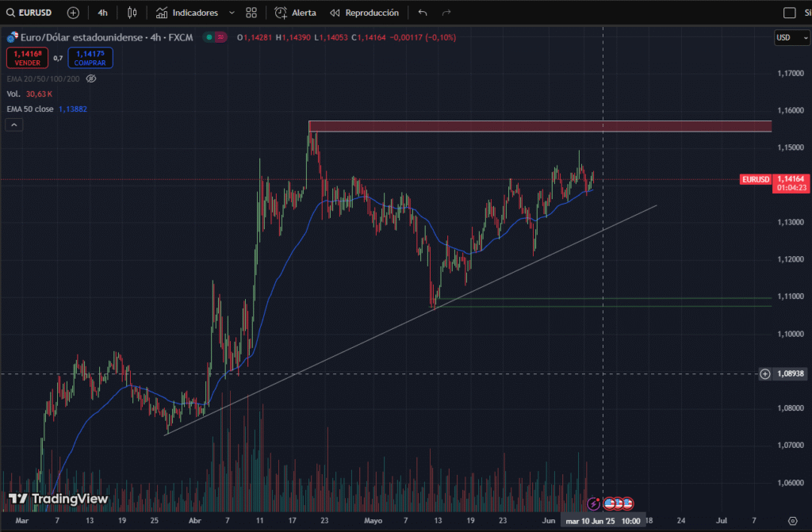Create an alert with Alerta button

(x=296, y=13)
